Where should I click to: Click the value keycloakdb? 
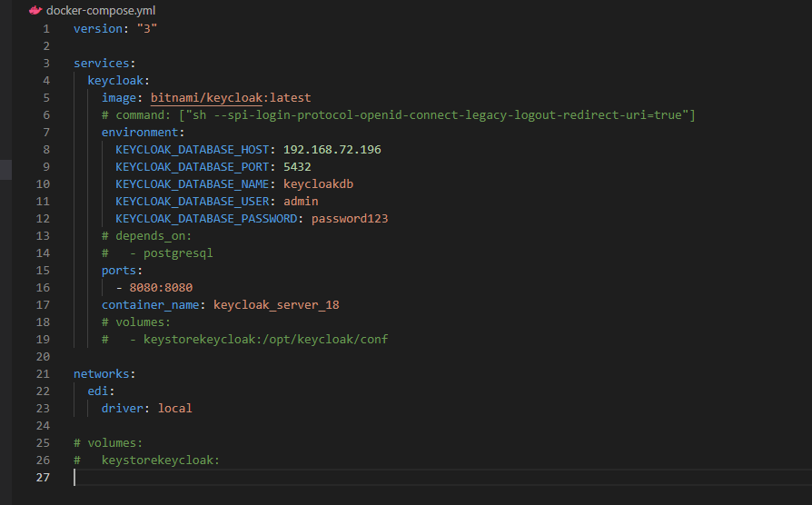pyautogui.click(x=318, y=183)
